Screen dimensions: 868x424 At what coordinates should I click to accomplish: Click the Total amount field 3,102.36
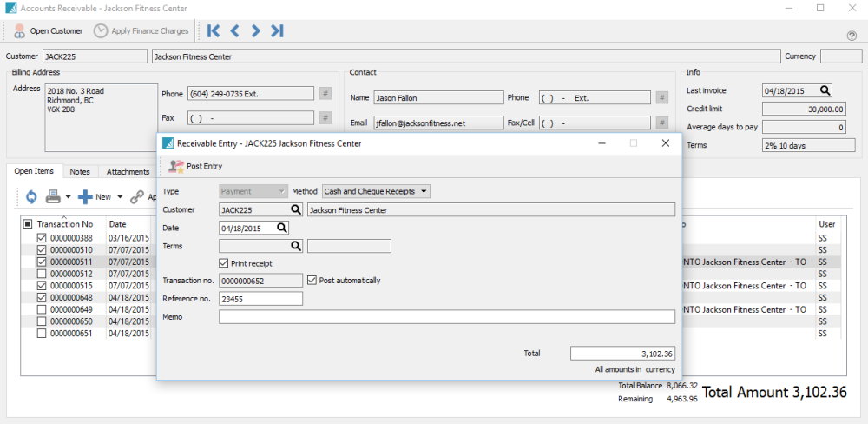622,354
